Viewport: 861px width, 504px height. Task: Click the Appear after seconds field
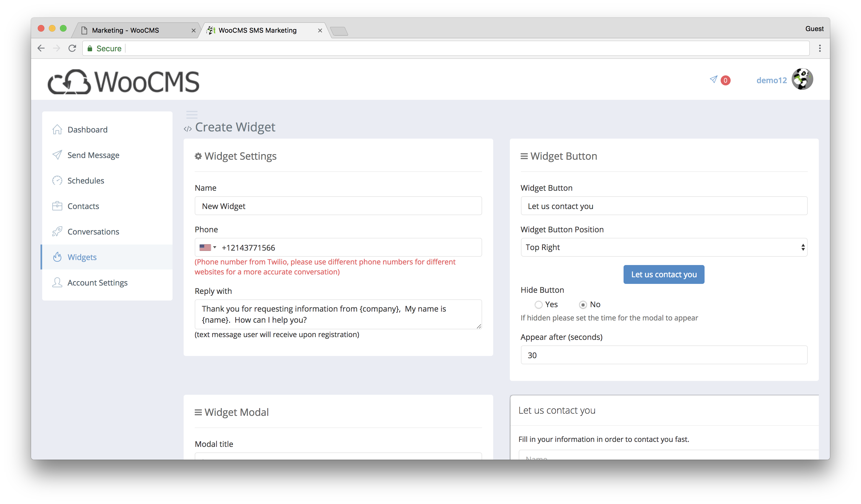pos(664,355)
